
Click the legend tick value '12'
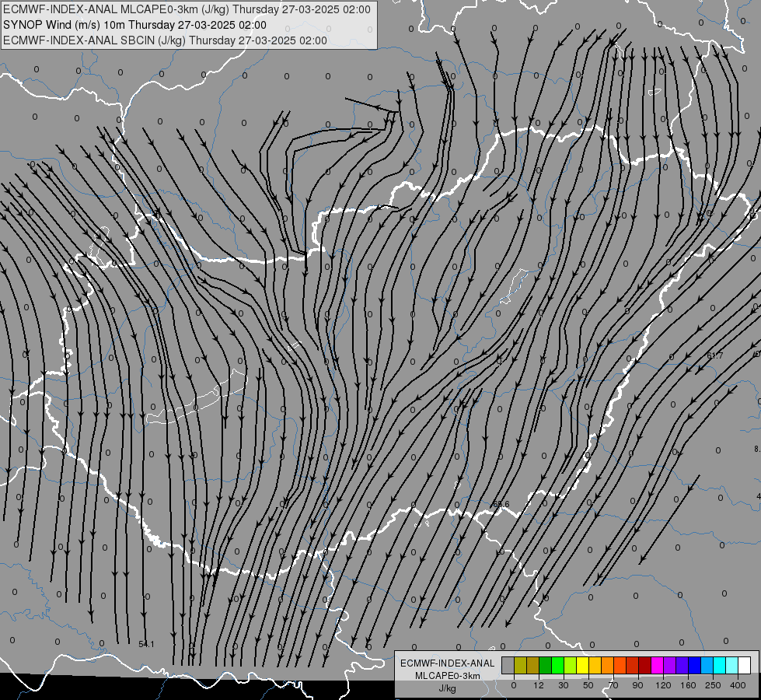[x=539, y=685]
